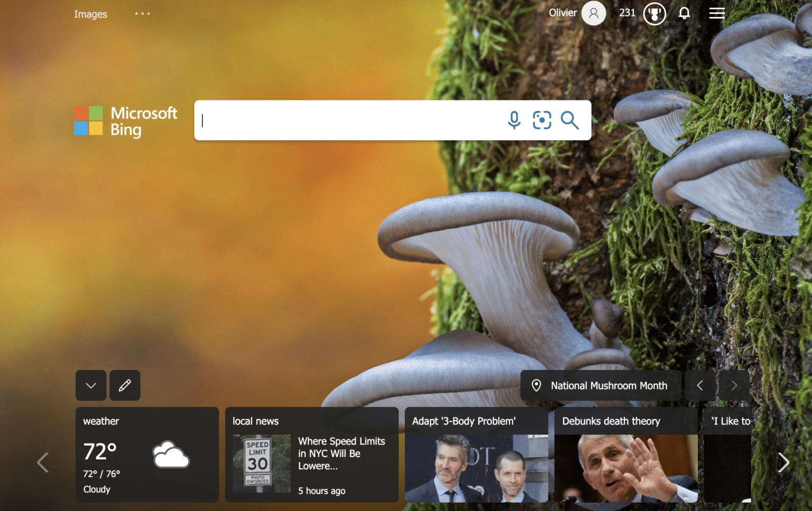The width and height of the screenshot is (812, 511).
Task: Open notifications with the bell icon
Action: point(684,13)
